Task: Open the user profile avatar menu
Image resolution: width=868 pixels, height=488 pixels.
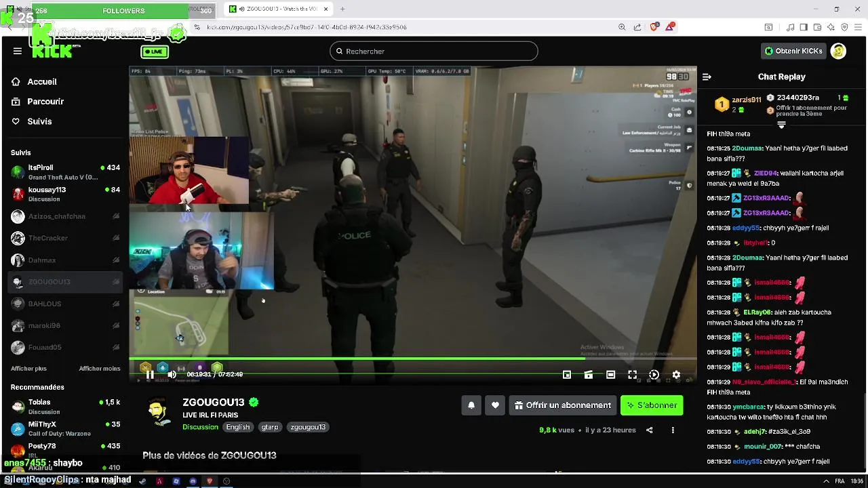Action: (839, 51)
